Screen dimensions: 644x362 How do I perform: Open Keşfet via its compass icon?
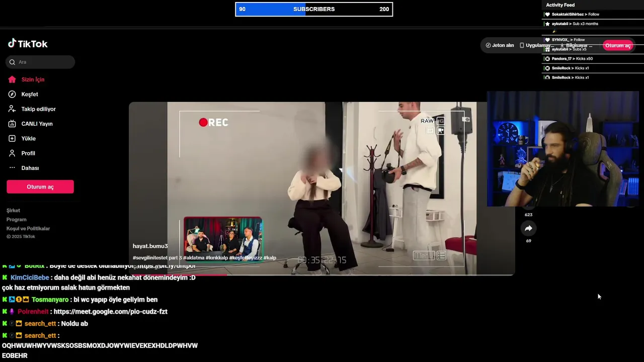tap(12, 94)
